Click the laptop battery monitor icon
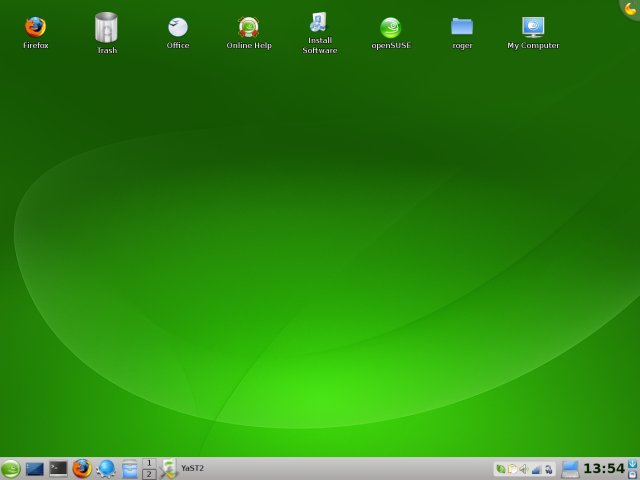 [x=569, y=469]
